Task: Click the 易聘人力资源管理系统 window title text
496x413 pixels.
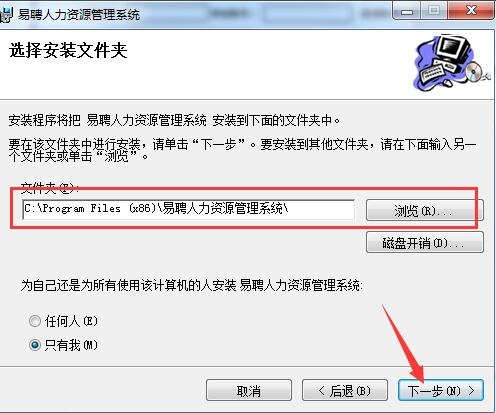Action: tap(79, 15)
